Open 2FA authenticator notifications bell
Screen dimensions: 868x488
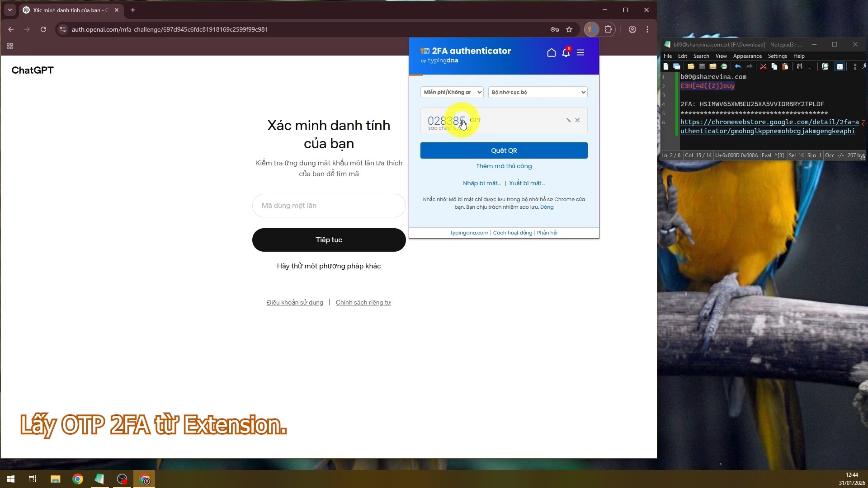[566, 52]
